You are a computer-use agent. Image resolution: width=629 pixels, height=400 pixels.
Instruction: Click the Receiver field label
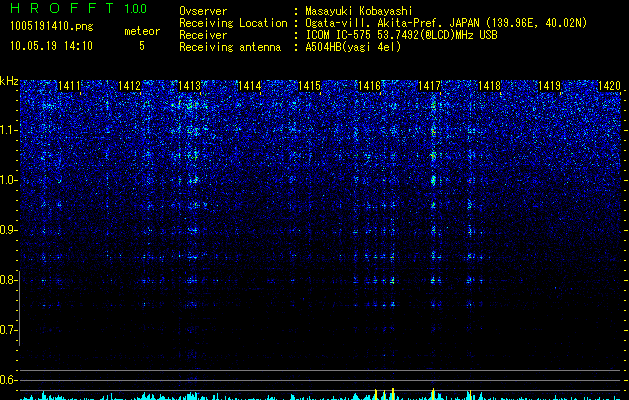coord(203,35)
